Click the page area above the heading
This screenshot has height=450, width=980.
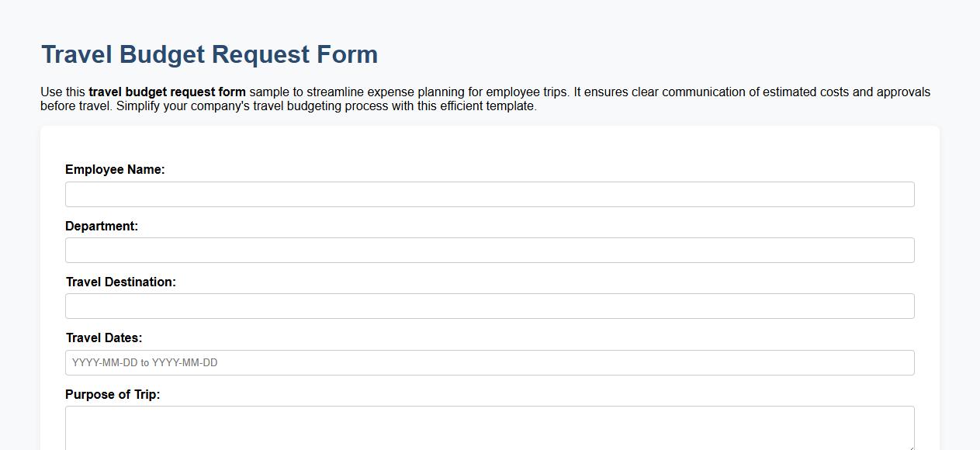click(x=489, y=16)
